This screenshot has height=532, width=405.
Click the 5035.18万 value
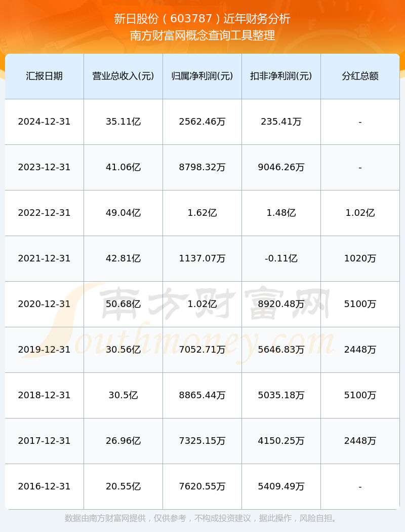(x=281, y=395)
